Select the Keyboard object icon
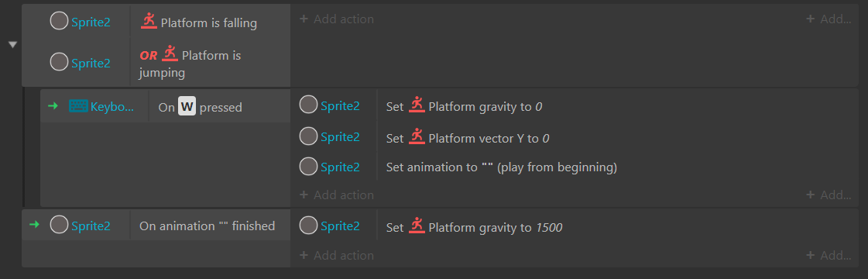This screenshot has height=279, width=868. (78, 106)
